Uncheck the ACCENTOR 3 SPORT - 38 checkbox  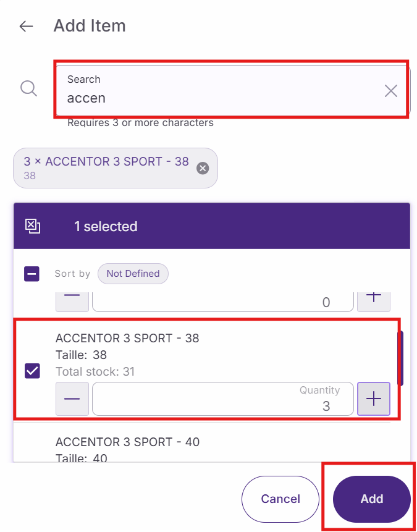pos(32,371)
